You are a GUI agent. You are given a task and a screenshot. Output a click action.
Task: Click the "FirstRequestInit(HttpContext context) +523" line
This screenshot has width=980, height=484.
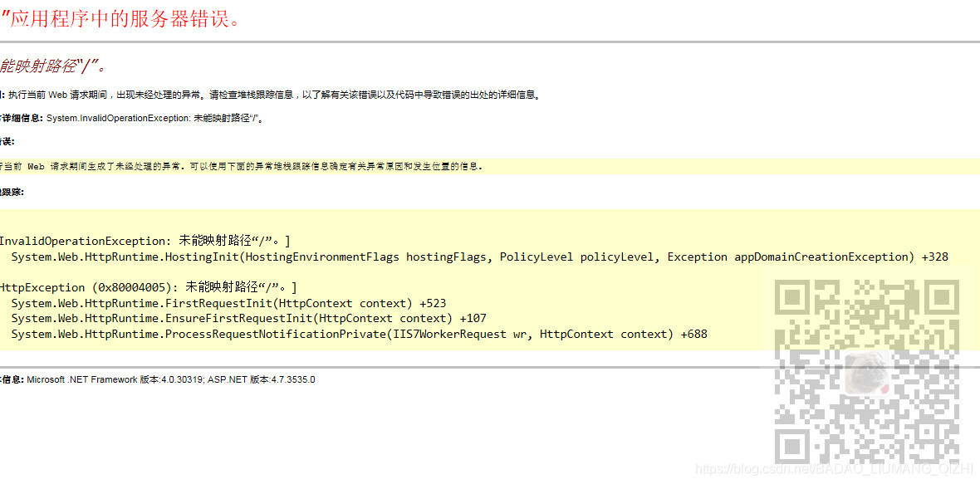click(x=228, y=304)
